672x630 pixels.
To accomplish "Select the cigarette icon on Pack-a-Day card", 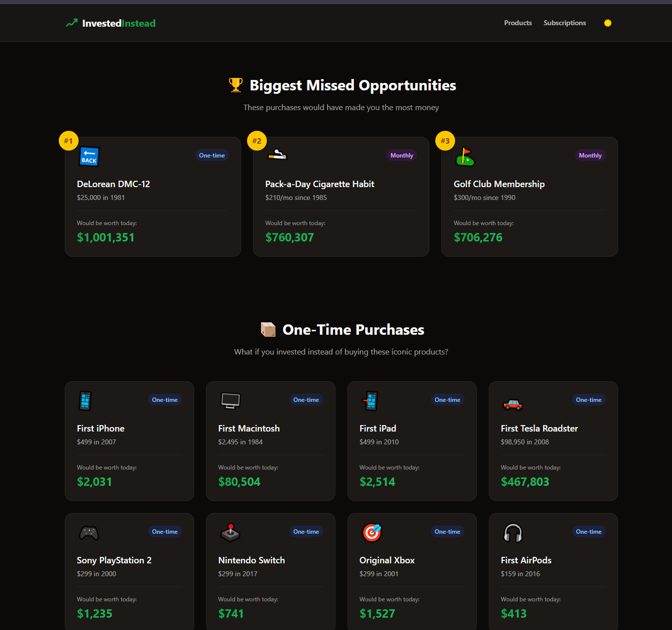I will point(278,155).
